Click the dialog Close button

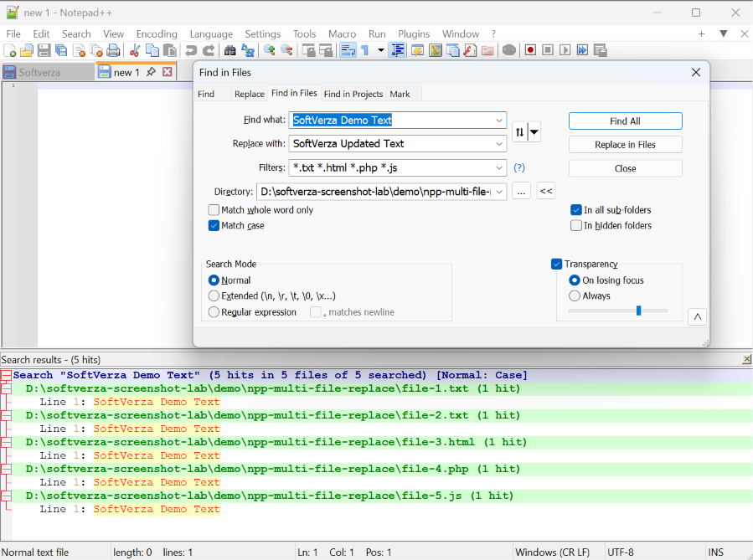(x=625, y=168)
